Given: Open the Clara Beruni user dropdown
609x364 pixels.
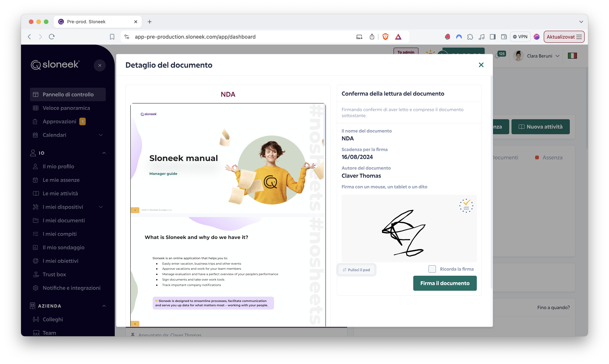Looking at the screenshot, I should click(536, 56).
